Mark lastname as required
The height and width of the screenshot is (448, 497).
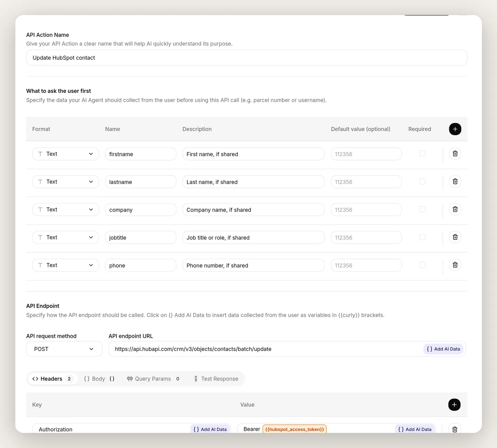tap(423, 181)
